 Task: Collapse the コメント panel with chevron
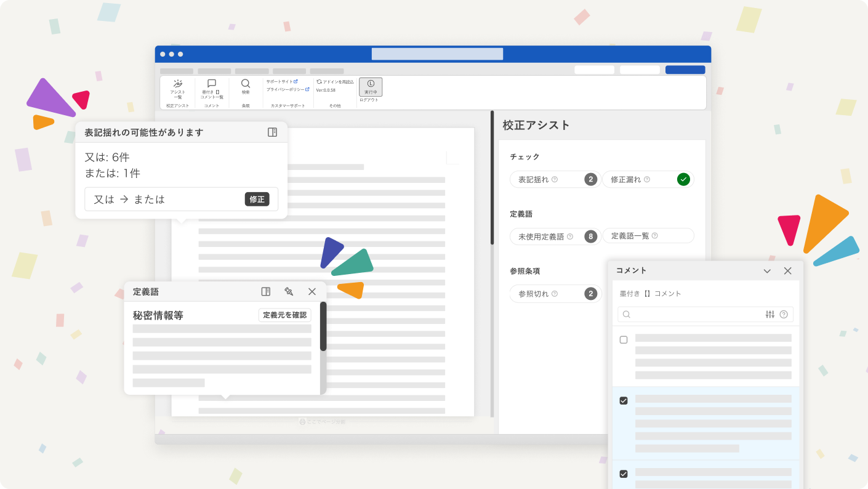click(767, 271)
